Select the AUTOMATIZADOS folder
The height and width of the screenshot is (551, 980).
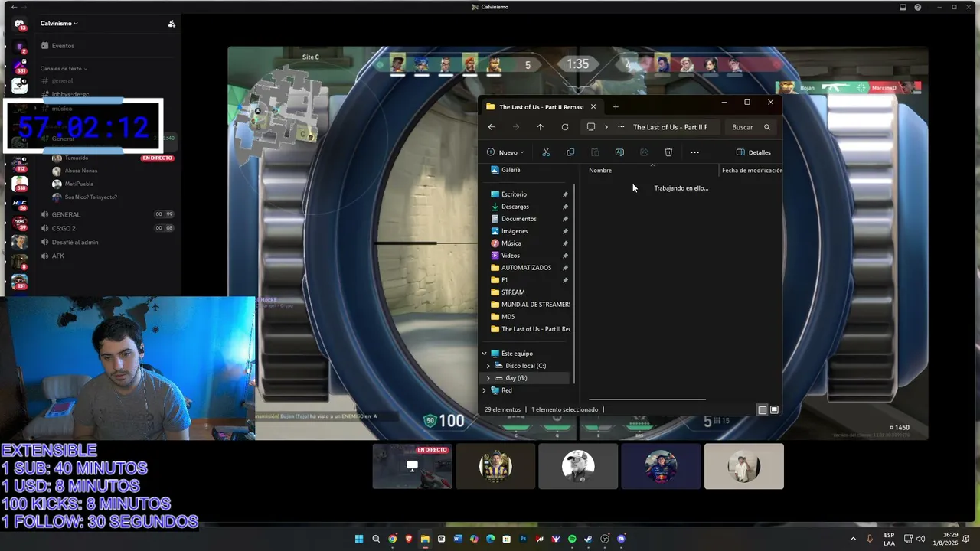click(525, 268)
